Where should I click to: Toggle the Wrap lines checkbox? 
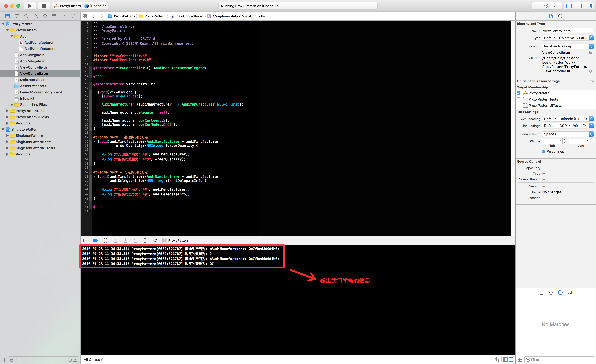(x=543, y=151)
